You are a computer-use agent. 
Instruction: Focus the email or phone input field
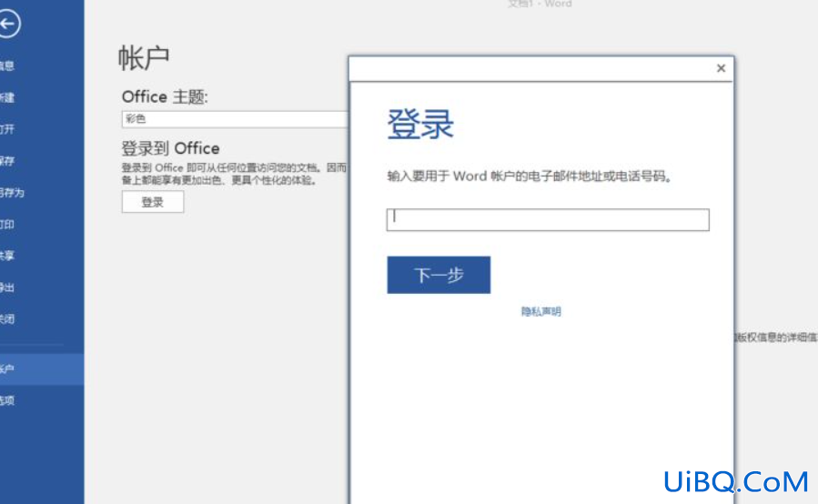click(548, 219)
